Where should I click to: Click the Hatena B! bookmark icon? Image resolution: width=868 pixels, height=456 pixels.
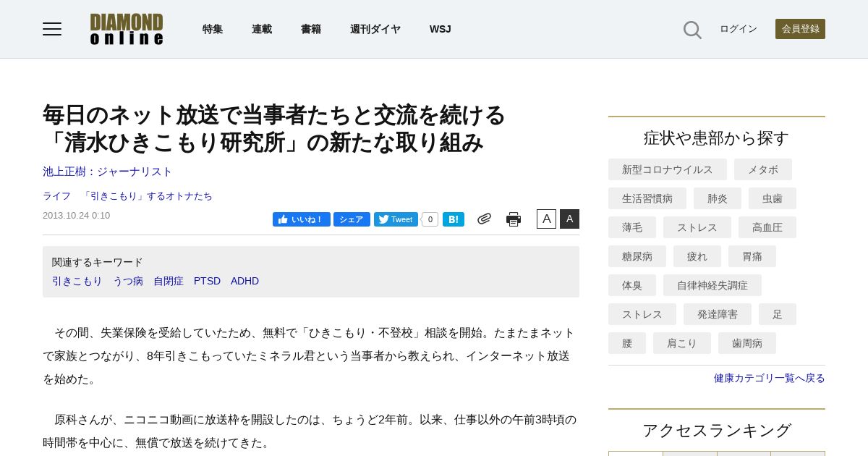point(454,219)
